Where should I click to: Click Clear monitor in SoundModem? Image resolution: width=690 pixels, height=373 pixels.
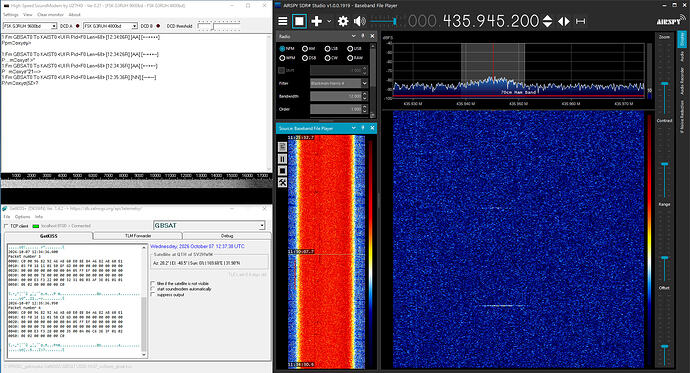pos(51,15)
